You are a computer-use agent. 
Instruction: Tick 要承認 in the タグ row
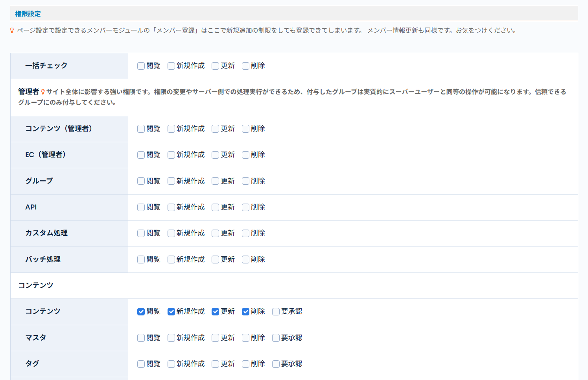pyautogui.click(x=276, y=364)
